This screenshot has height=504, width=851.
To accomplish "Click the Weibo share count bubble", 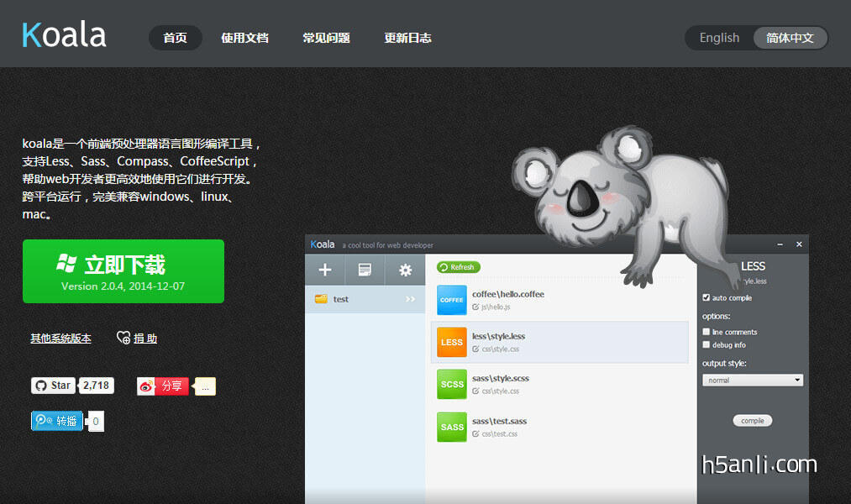I will pyautogui.click(x=205, y=386).
